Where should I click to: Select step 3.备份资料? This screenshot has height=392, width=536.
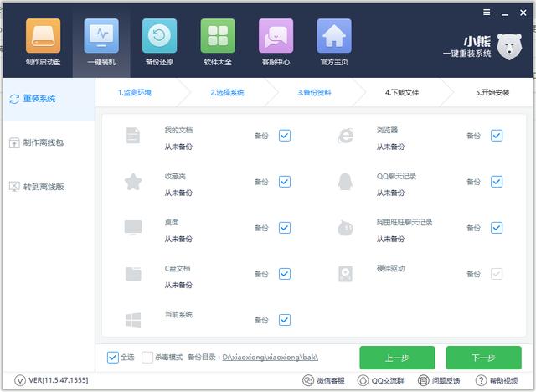coord(315,93)
